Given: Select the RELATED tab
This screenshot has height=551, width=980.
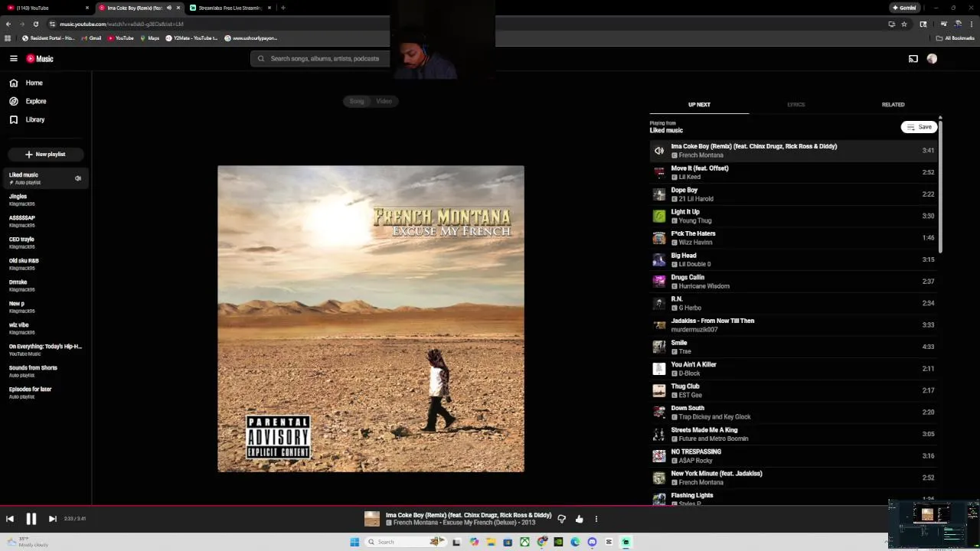Looking at the screenshot, I should [x=893, y=105].
